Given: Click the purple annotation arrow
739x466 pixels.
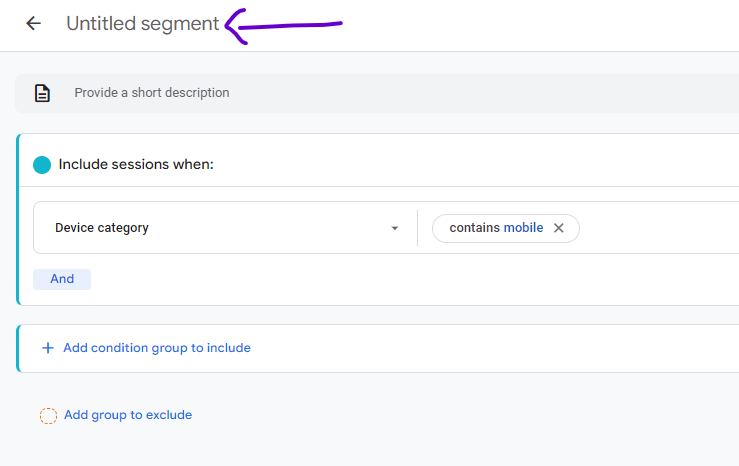Looking at the screenshot, I should tap(283, 26).
